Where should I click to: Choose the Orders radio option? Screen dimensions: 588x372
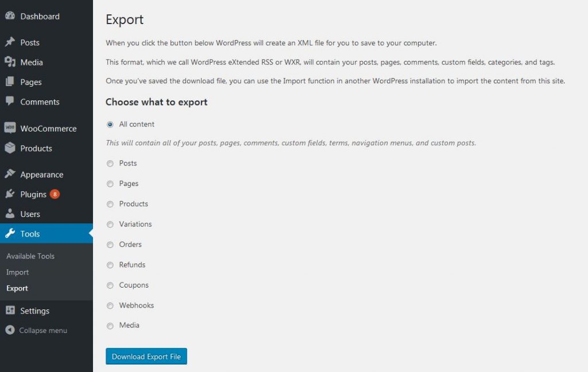[x=110, y=245]
